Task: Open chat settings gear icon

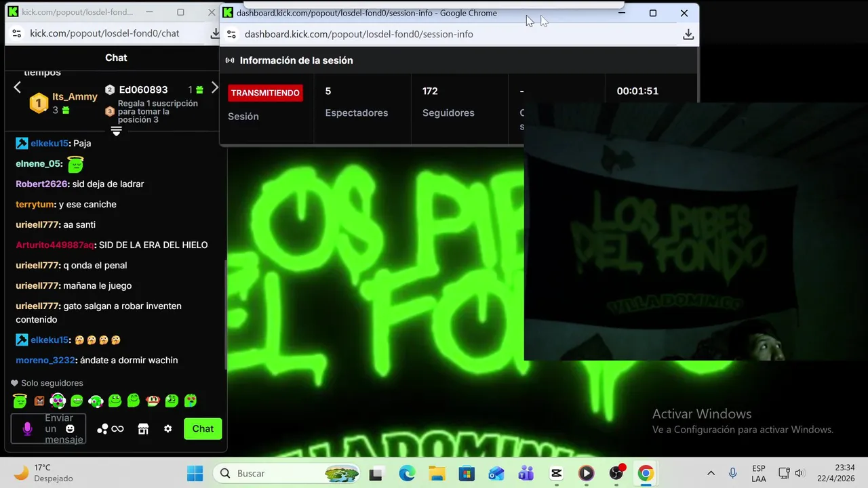Action: click(167, 429)
